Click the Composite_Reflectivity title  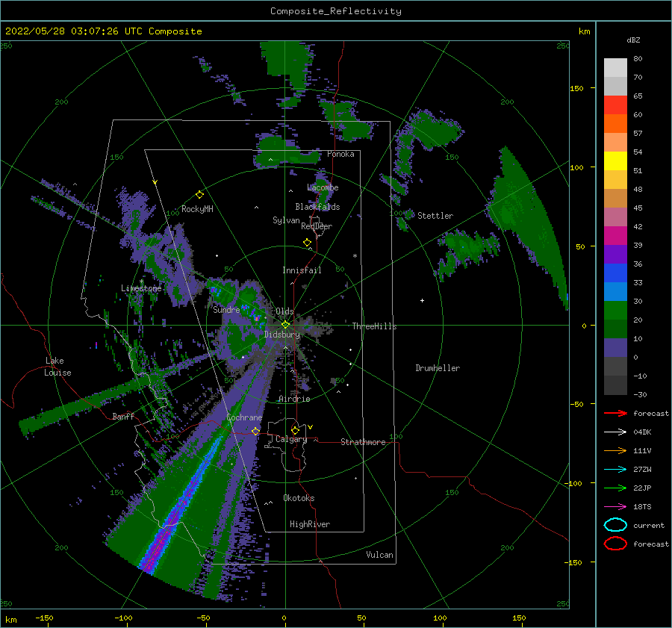[336, 11]
